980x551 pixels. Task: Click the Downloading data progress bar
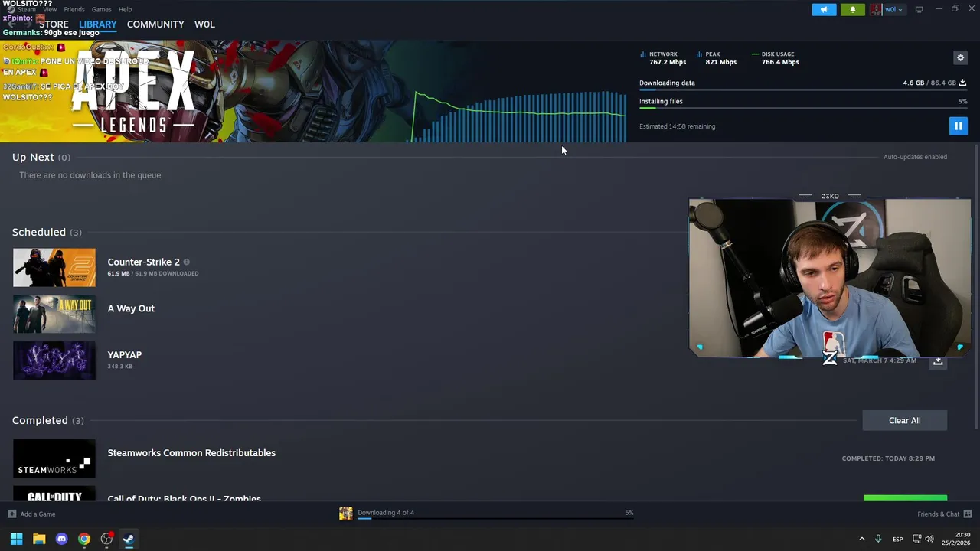[803, 90]
